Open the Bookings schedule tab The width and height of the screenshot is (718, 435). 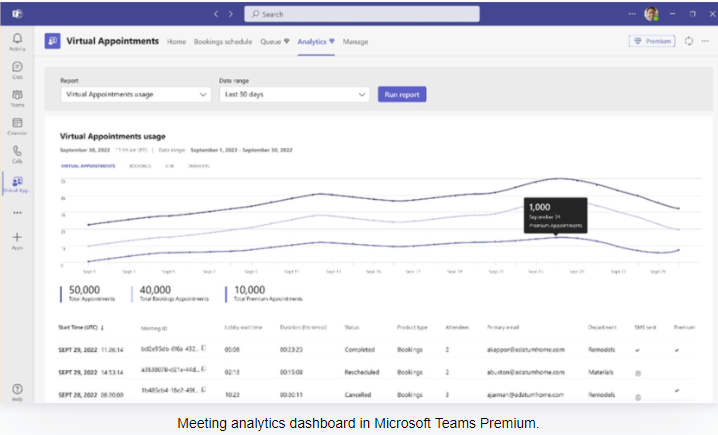click(223, 42)
